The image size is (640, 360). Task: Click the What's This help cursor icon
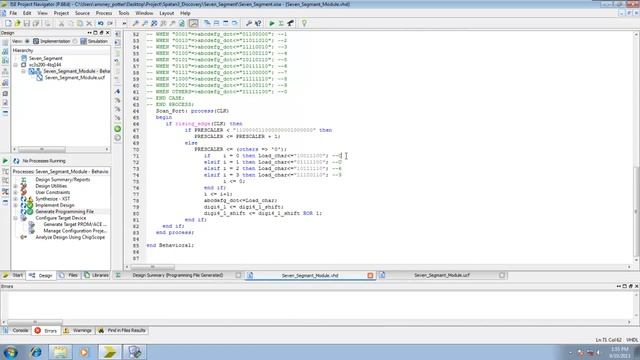258,23
